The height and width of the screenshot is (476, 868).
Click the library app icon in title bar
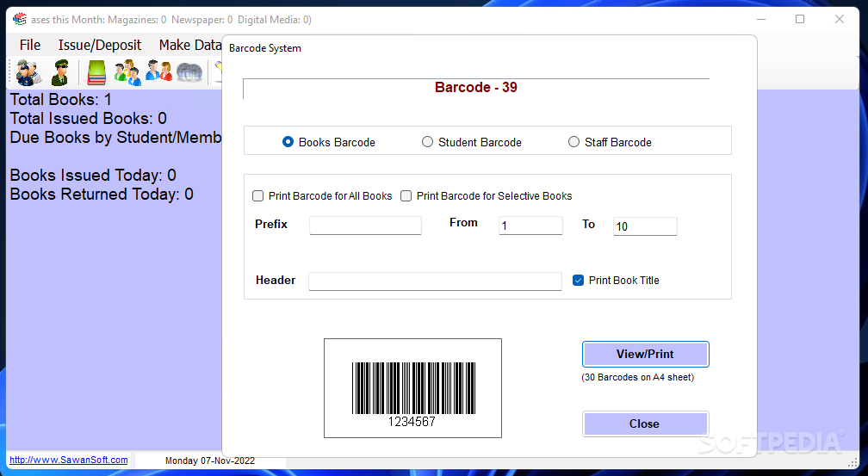coord(20,20)
